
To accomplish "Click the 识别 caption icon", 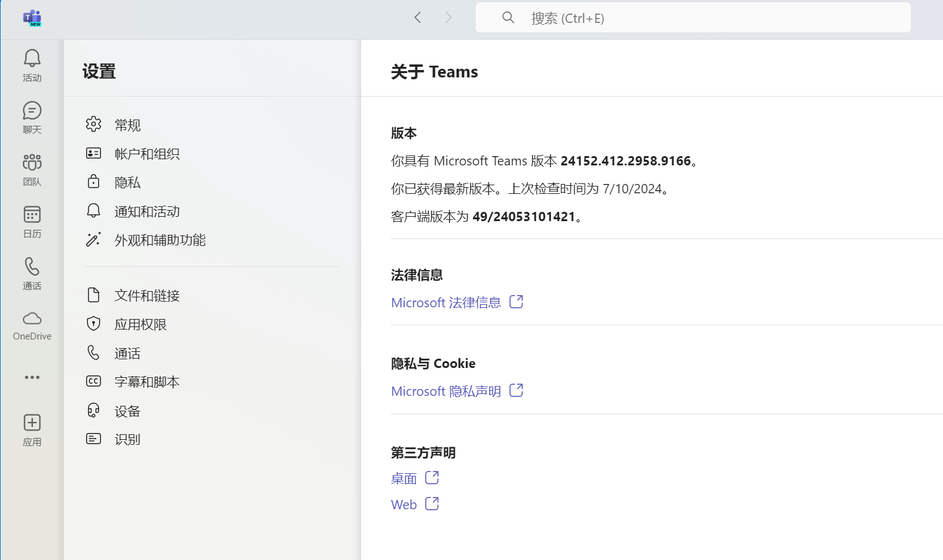I will pos(94,439).
